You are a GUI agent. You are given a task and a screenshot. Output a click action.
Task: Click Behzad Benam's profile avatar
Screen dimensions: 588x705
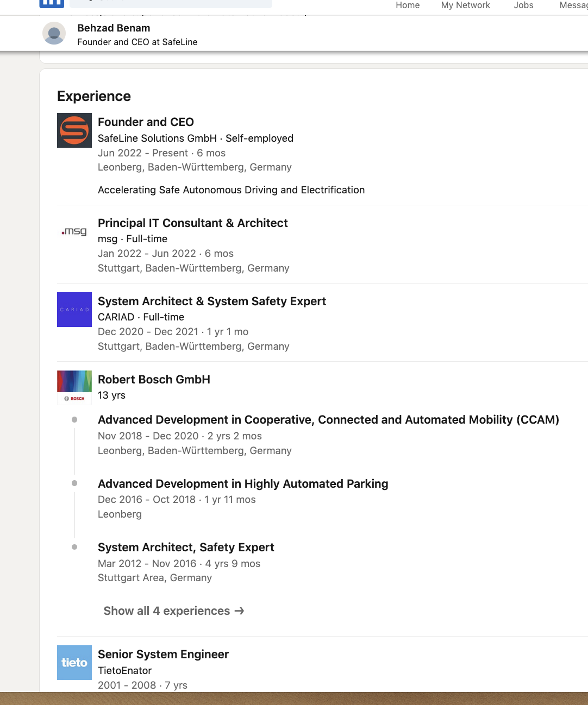(54, 34)
